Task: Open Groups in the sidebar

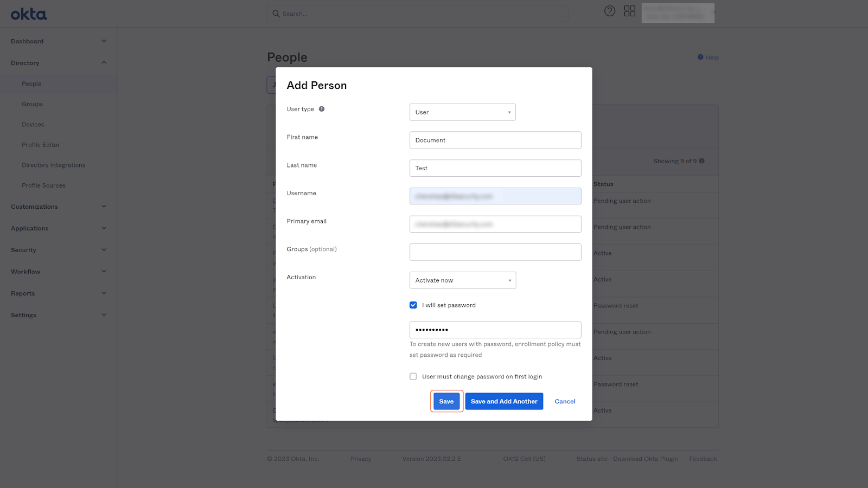Action: tap(32, 104)
